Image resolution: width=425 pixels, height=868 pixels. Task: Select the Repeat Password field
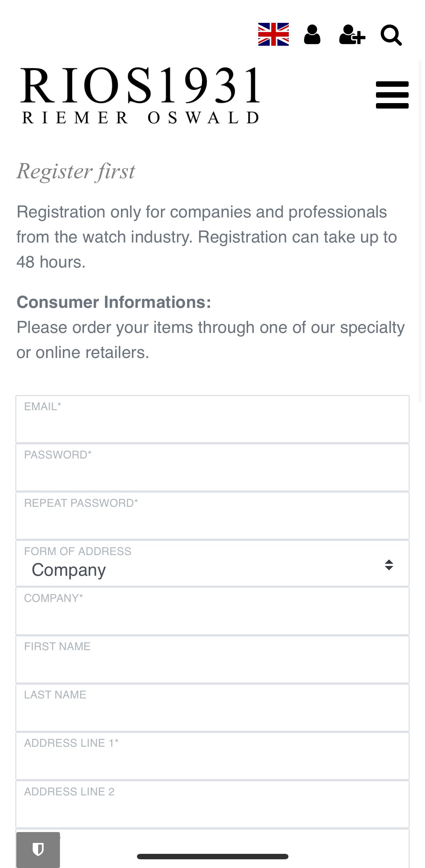pos(212,515)
